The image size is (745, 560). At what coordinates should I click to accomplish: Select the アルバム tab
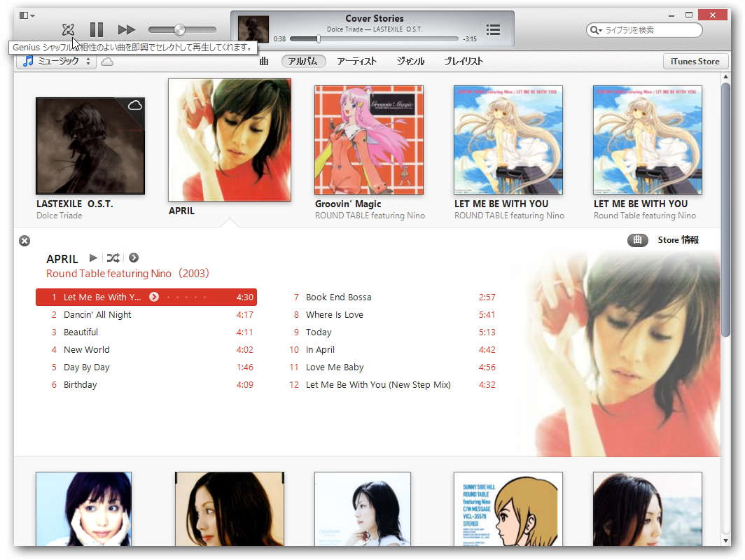click(x=303, y=62)
